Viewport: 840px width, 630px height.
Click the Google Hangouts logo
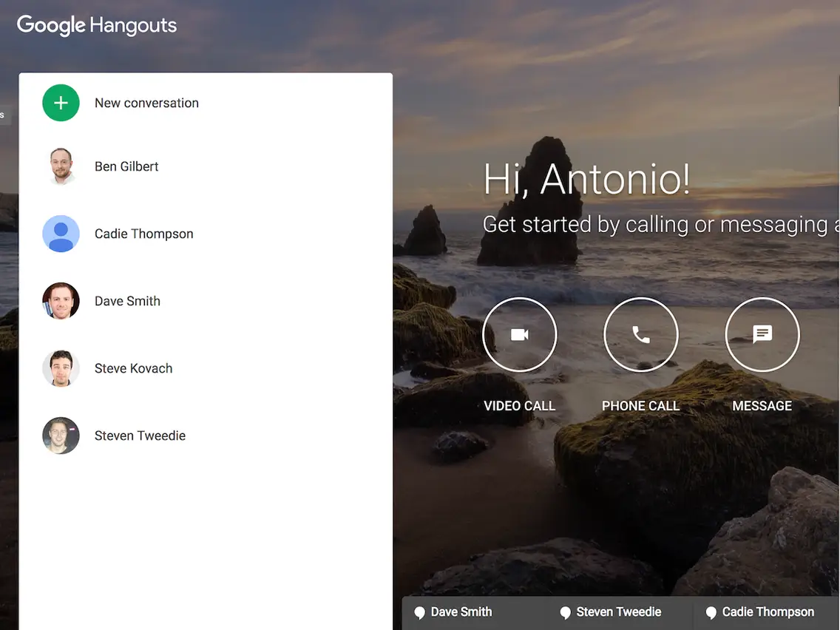click(x=97, y=25)
